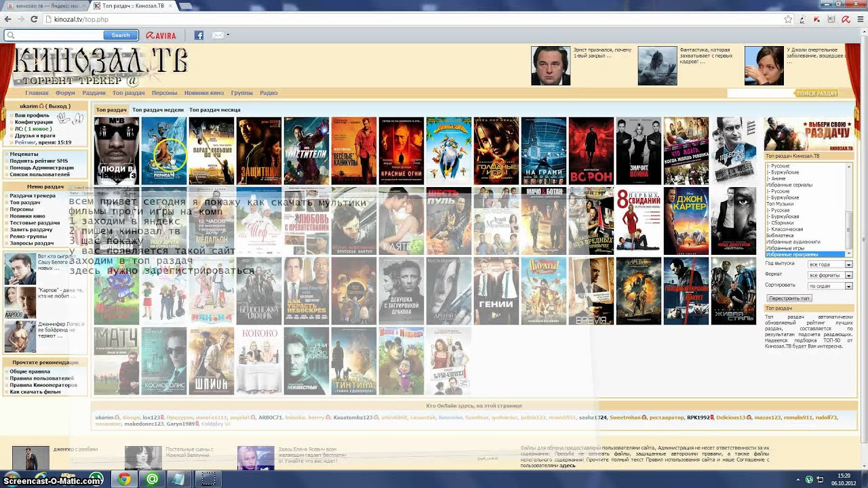Open the 'Мстители' movie poster
This screenshot has height=488, width=868.
coord(307,150)
